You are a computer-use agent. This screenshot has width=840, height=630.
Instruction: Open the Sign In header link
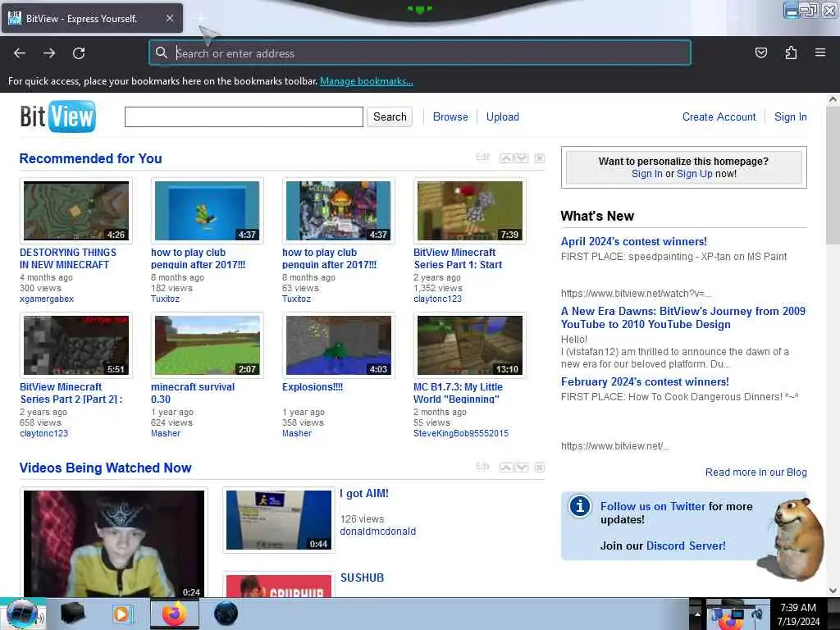point(790,116)
